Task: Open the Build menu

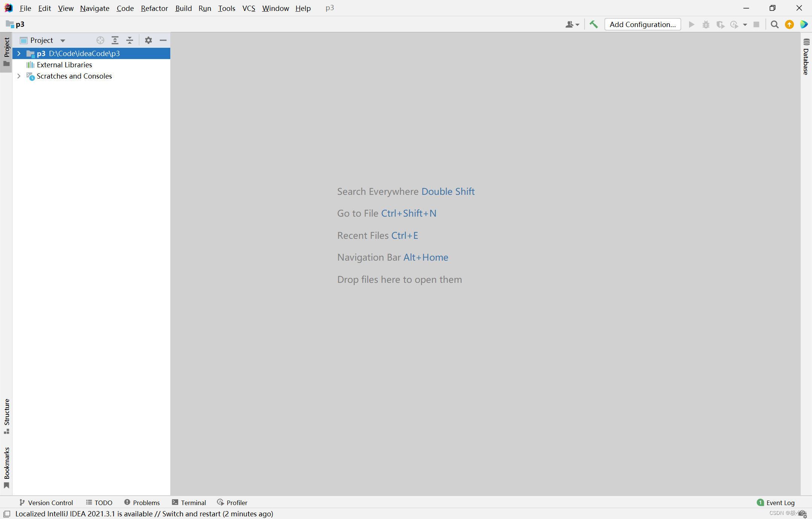Action: [183, 8]
